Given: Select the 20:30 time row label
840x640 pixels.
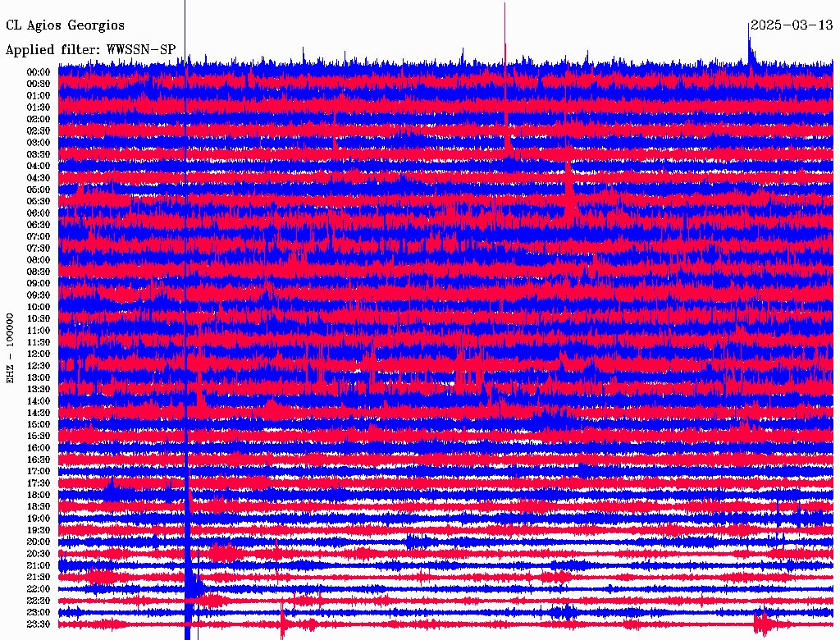Looking at the screenshot, I should 39,554.
